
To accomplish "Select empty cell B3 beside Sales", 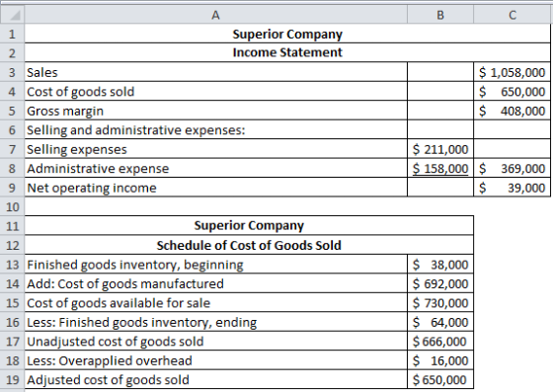I will (440, 72).
